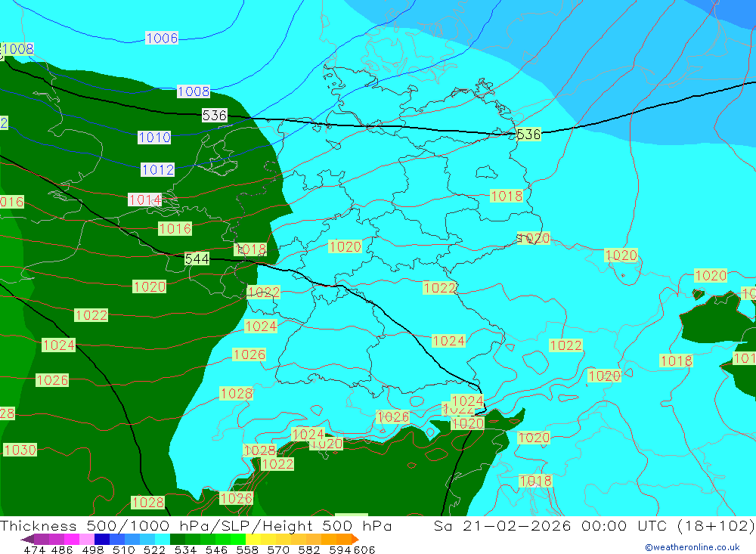
Task: Click the 510 legend value
Action: click(123, 549)
